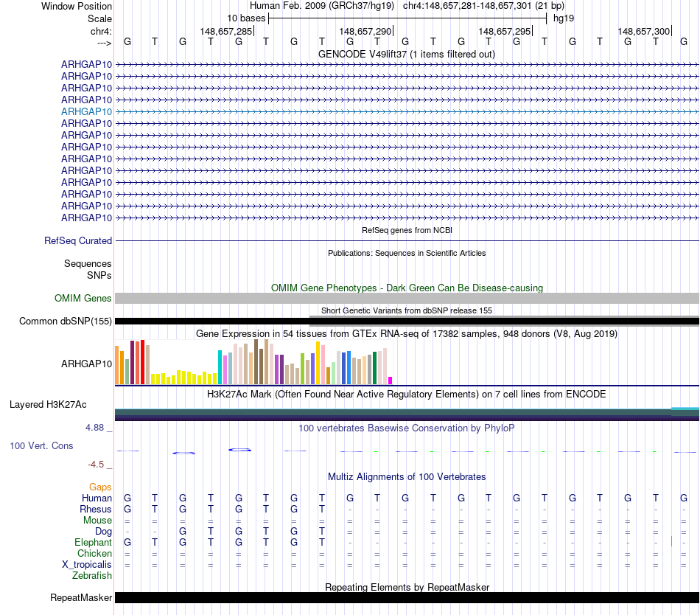
Task: Click the orange Gaps label
Action: [100, 487]
